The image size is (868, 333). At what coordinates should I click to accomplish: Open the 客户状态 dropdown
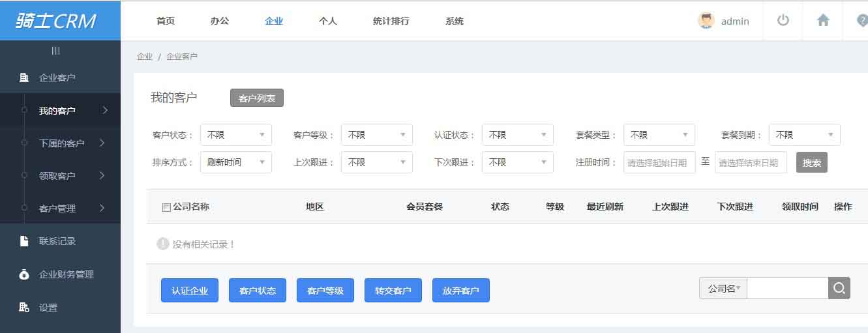click(235, 135)
